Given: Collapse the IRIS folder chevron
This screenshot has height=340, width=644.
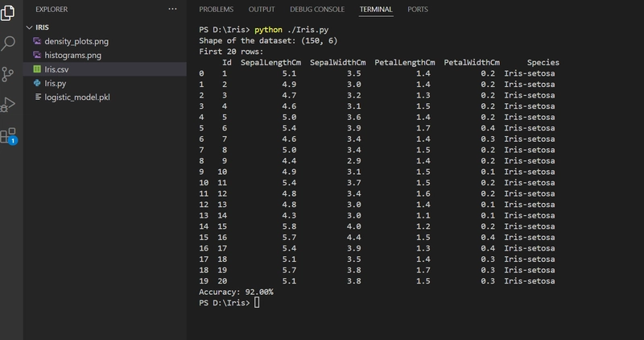Looking at the screenshot, I should (x=29, y=27).
